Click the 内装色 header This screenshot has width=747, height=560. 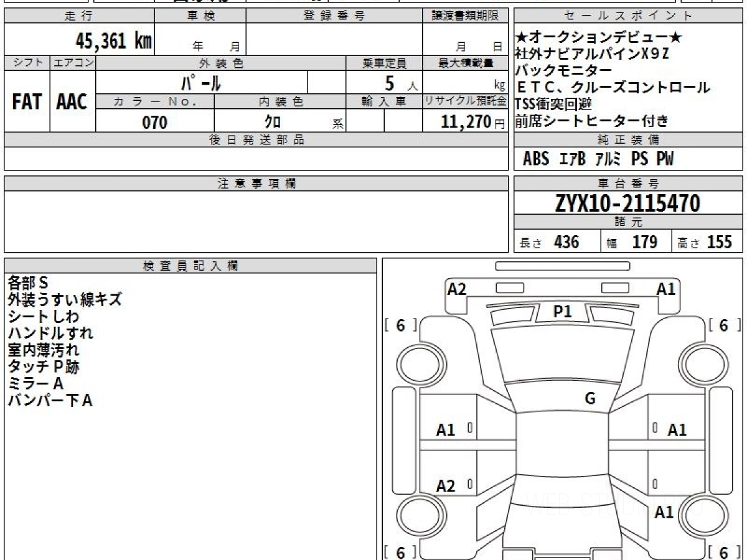pyautogui.click(x=280, y=101)
